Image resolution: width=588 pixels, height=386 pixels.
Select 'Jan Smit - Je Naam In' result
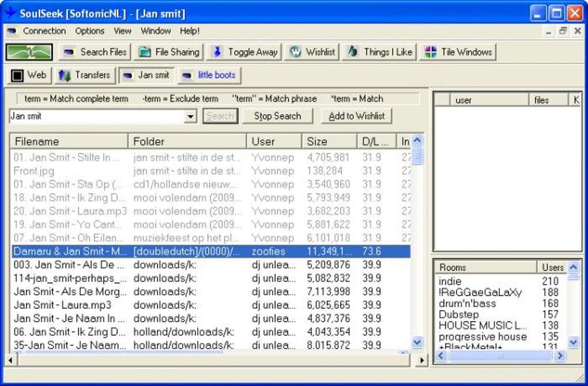pos(211,318)
